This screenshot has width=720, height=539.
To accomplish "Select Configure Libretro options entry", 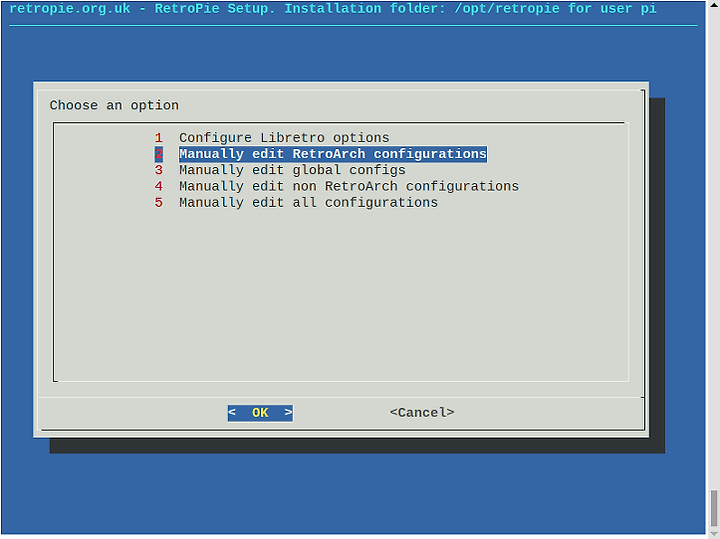I will coord(284,138).
